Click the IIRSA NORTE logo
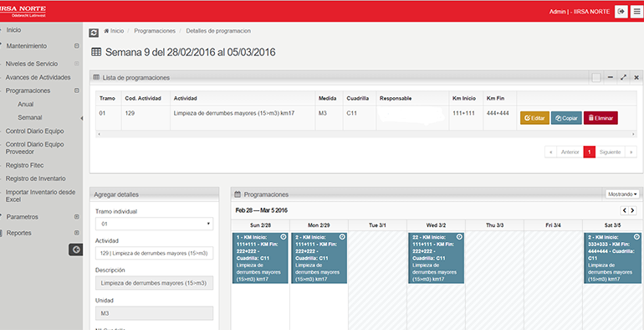Viewport: 644px width, 330px height. point(23,11)
